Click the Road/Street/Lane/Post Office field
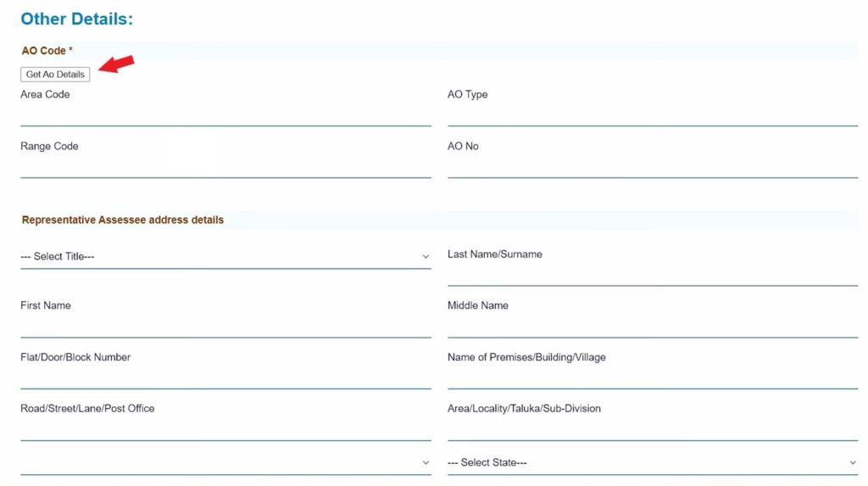This screenshot has width=868, height=486. point(225,429)
